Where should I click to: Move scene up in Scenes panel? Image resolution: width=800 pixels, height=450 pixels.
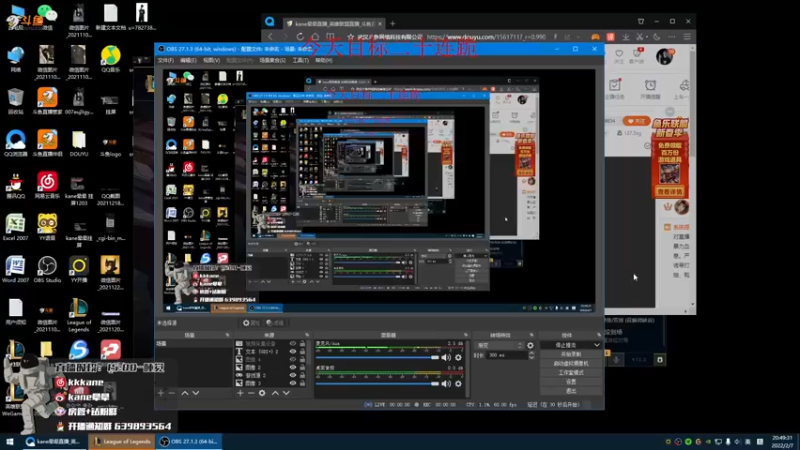[185, 393]
